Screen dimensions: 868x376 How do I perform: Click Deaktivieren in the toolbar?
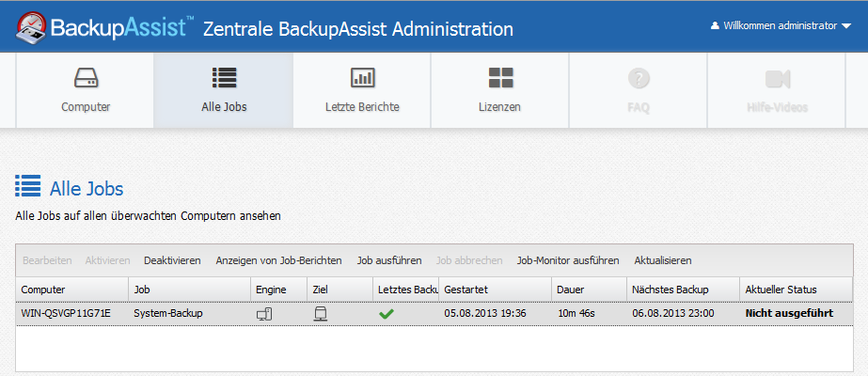click(x=172, y=260)
